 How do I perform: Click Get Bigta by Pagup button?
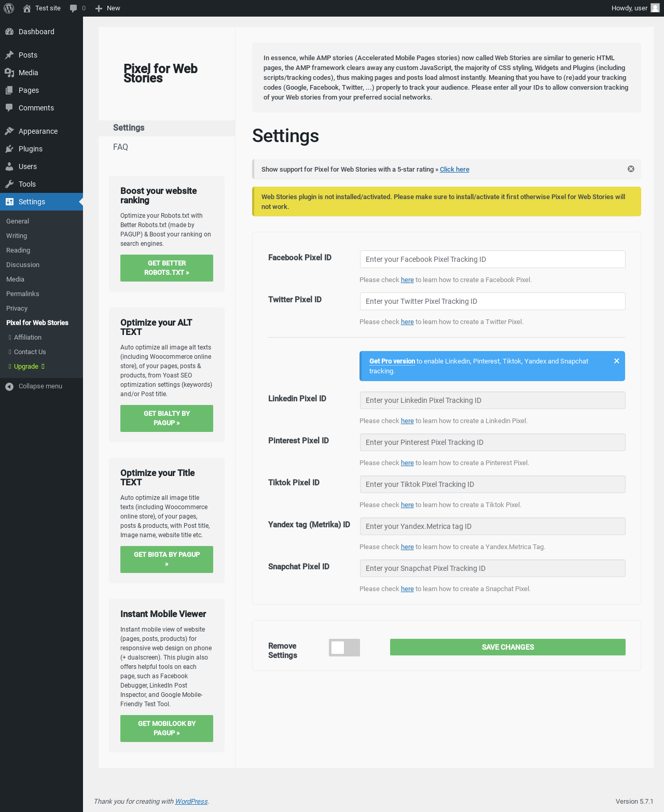pyautogui.click(x=167, y=559)
